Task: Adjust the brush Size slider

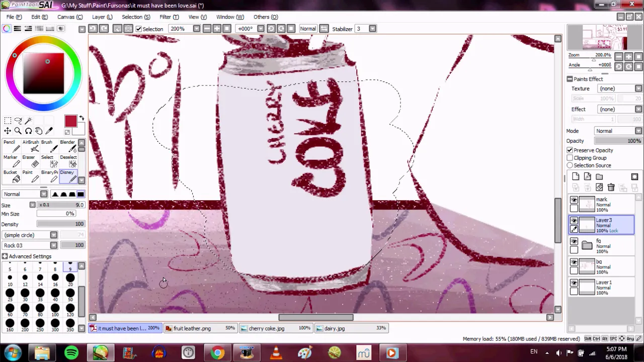Action: tap(60, 205)
